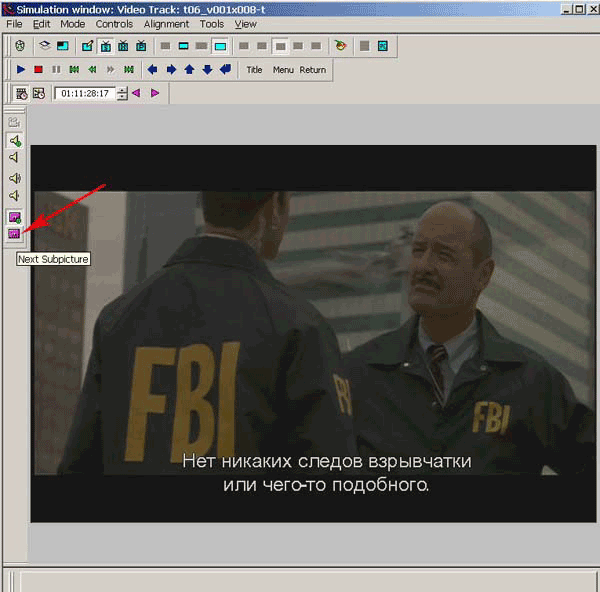The image size is (600, 592).
Task: Fast forward using the gray double-right arrows
Action: (x=111, y=70)
